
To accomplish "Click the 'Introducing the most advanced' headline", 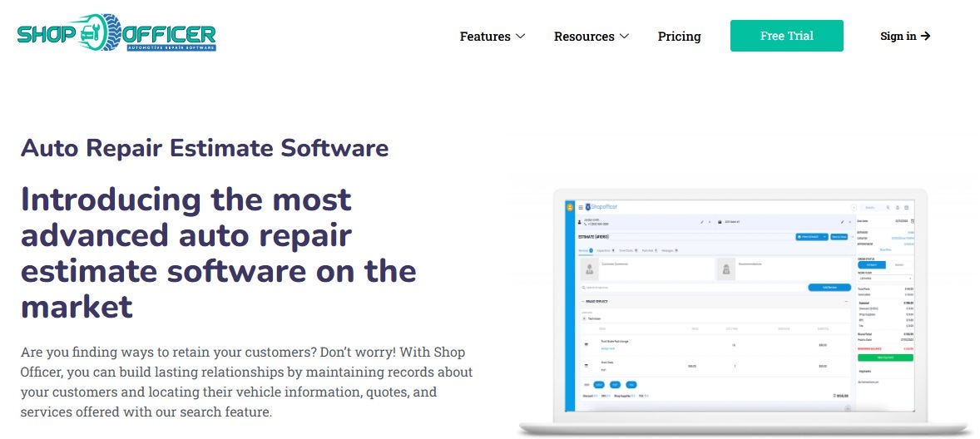I will tap(219, 253).
